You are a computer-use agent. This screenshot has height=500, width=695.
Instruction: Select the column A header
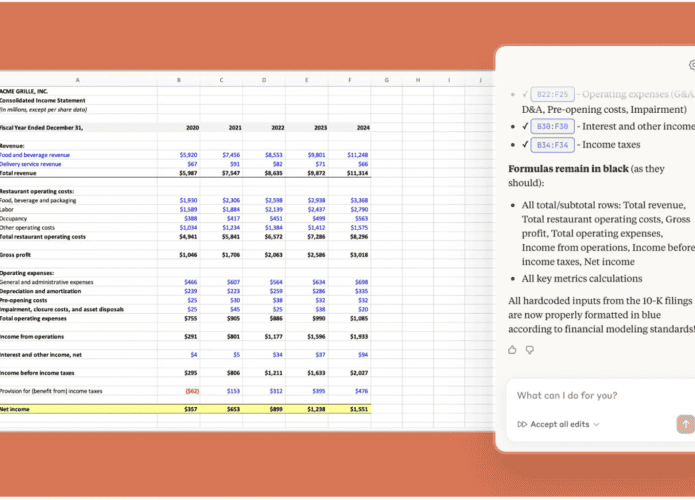point(78,79)
